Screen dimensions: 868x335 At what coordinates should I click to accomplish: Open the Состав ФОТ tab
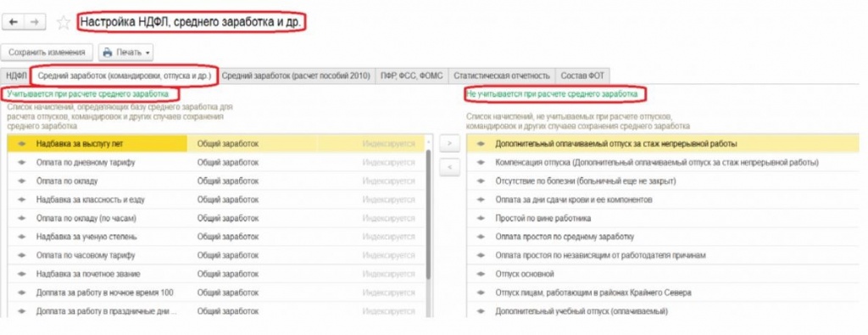(x=582, y=75)
